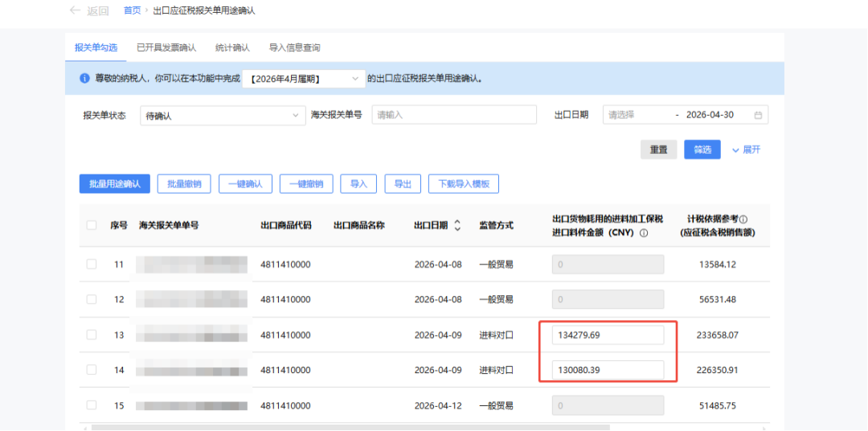This screenshot has height=431, width=868.
Task: Click the 海关报关单号 input field
Action: (x=454, y=115)
